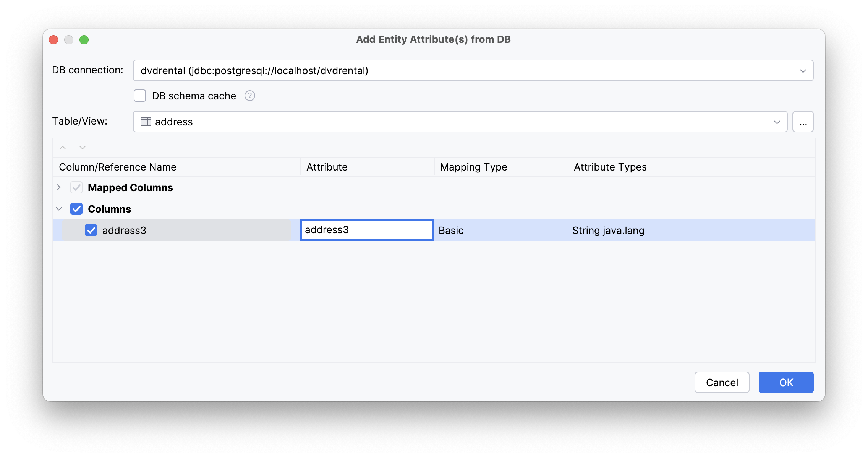The width and height of the screenshot is (868, 458).
Task: Open the Table/View dropdown
Action: coord(776,122)
